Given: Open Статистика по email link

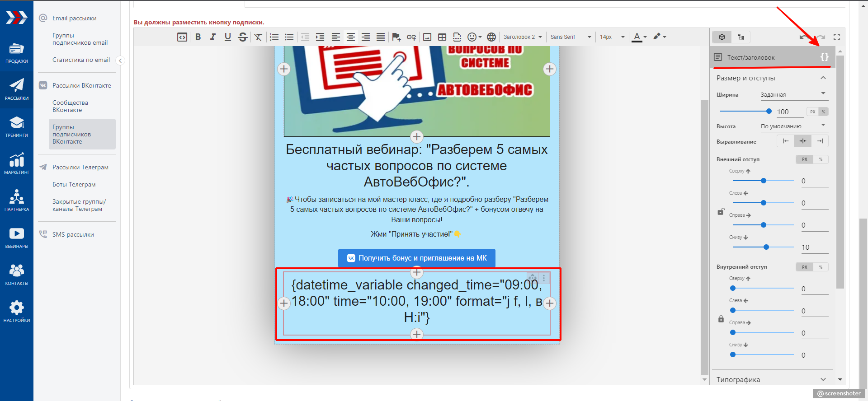Looking at the screenshot, I should point(81,60).
